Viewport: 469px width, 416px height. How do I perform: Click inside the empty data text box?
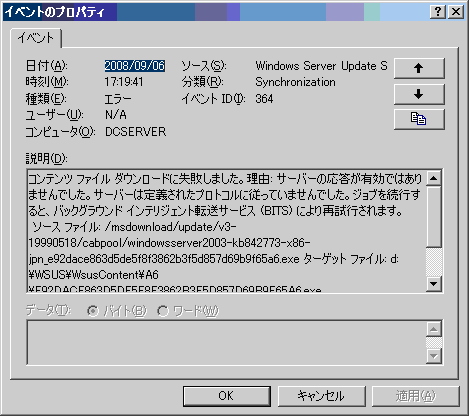pyautogui.click(x=227, y=342)
